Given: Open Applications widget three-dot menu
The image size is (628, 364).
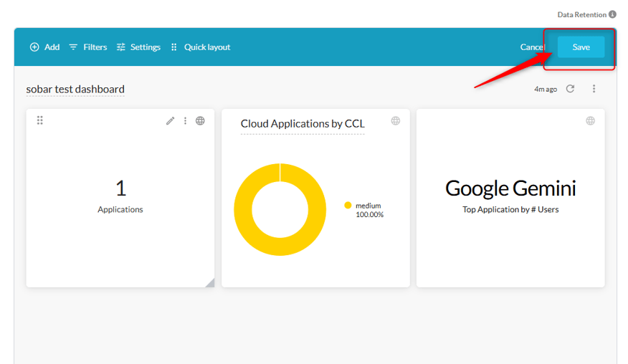Looking at the screenshot, I should 185,120.
